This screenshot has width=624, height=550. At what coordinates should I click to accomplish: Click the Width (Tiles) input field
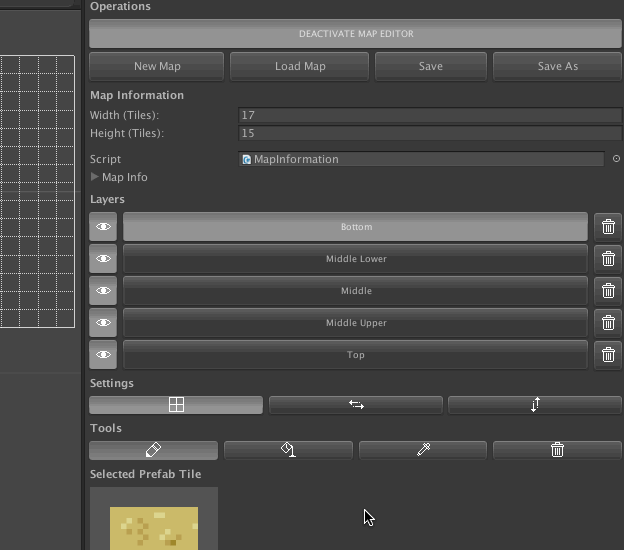pos(429,115)
